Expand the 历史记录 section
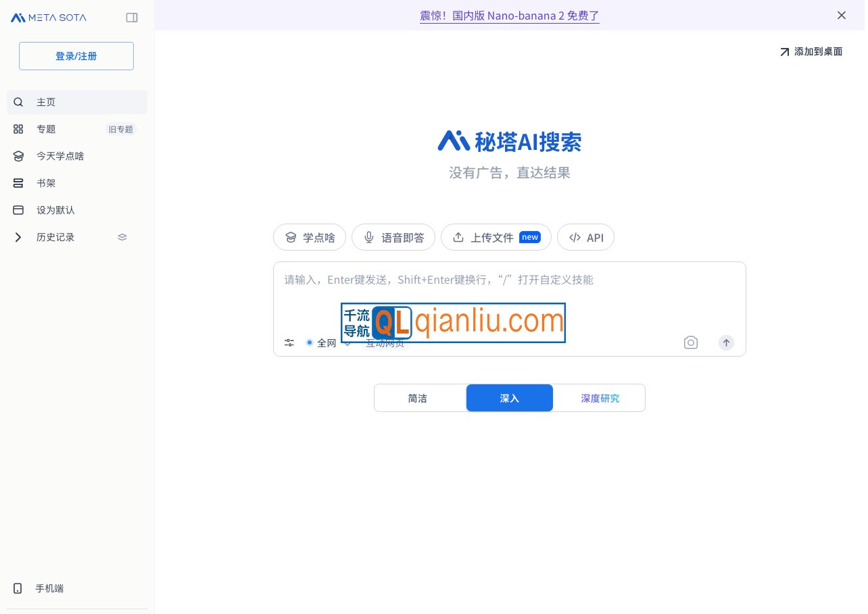Image resolution: width=868 pixels, height=614 pixels. click(x=18, y=237)
